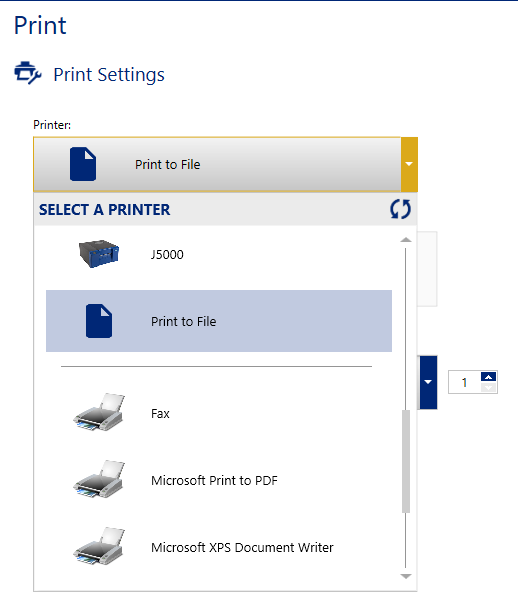The width and height of the screenshot is (518, 603).
Task: Choose Fax in the printer list
Action: pyautogui.click(x=219, y=413)
